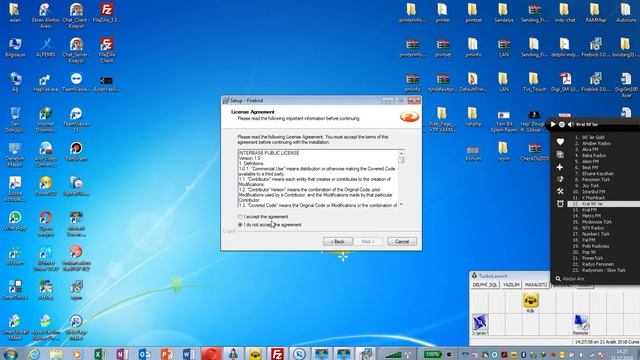Screen dimensions: 640x360
Task: Open the FileZilla Client desktop icon
Action: pos(107,50)
